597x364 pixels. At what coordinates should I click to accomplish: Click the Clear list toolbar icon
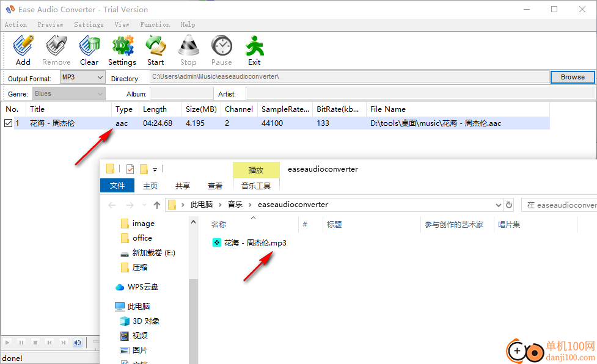coord(89,50)
